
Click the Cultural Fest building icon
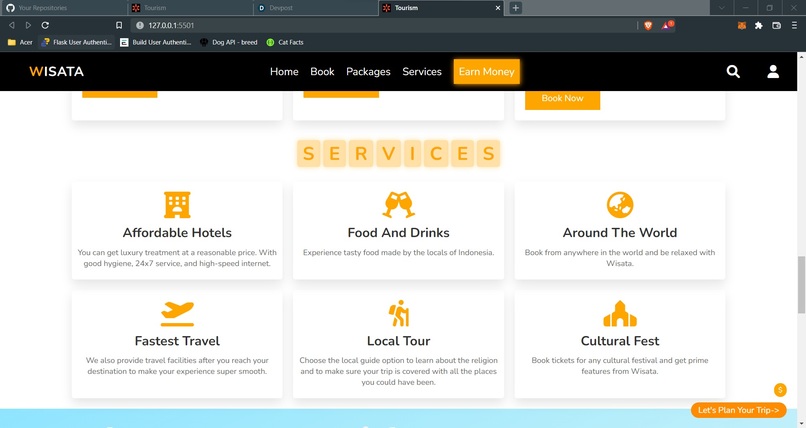[620, 313]
